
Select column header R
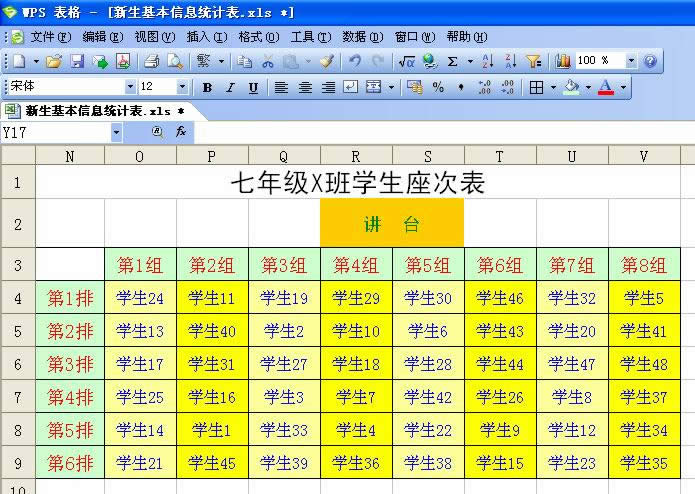pos(356,156)
